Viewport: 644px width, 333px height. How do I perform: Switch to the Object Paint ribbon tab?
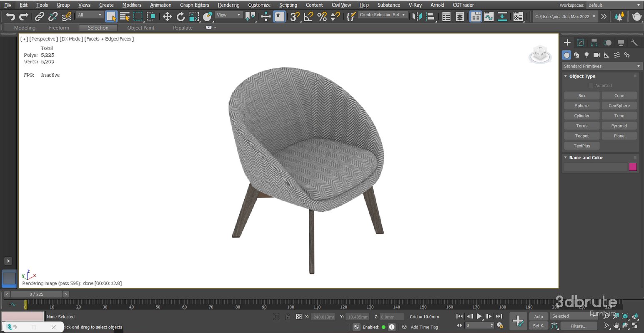(x=140, y=27)
